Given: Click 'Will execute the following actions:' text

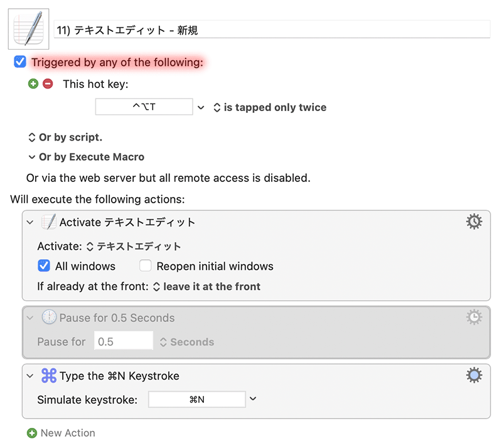Looking at the screenshot, I should [98, 199].
